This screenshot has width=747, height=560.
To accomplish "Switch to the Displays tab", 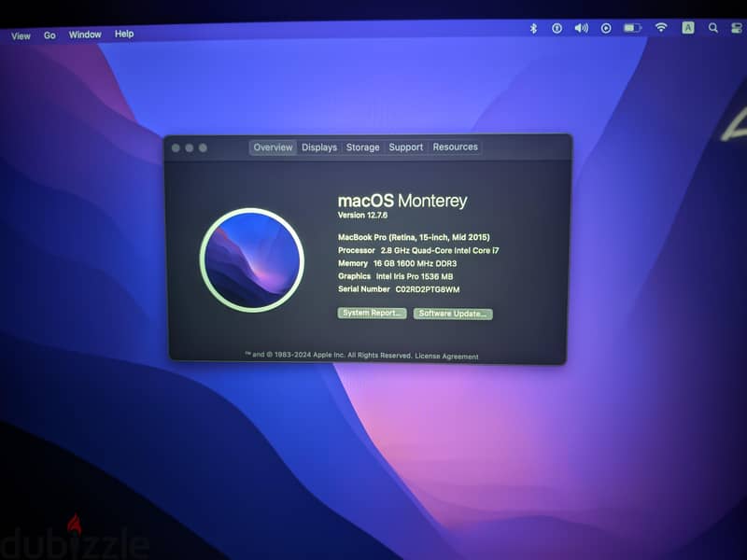I will click(x=319, y=147).
